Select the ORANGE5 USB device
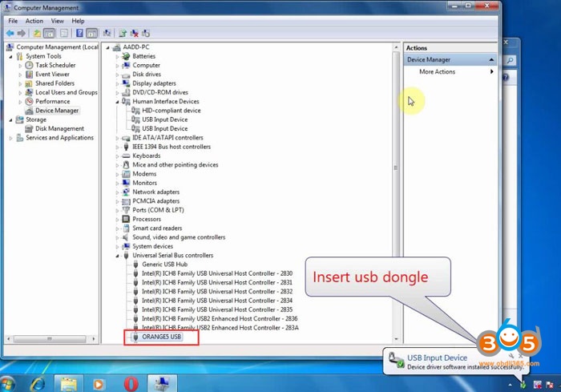561x392 pixels. click(161, 337)
